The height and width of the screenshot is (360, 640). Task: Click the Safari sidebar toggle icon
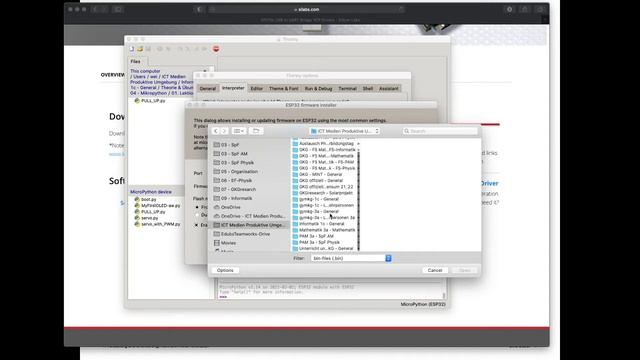point(118,9)
